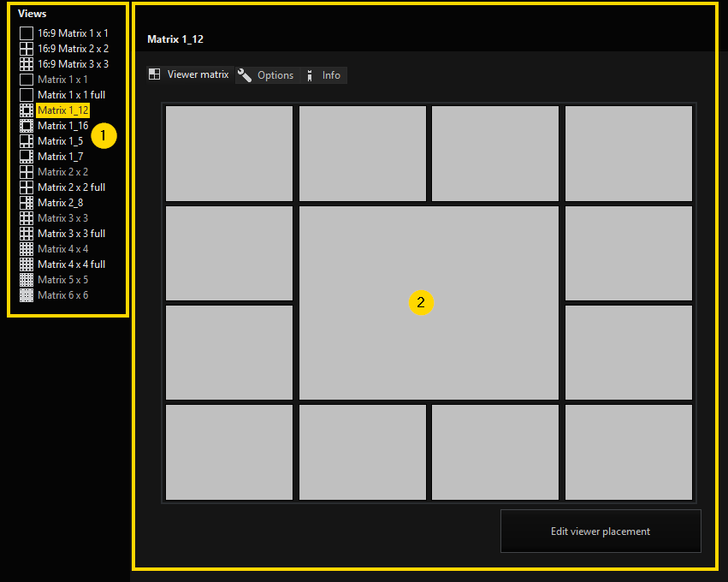The width and height of the screenshot is (728, 582).
Task: Select the 16:9 Matrix 2 x 2 view
Action: 73,49
